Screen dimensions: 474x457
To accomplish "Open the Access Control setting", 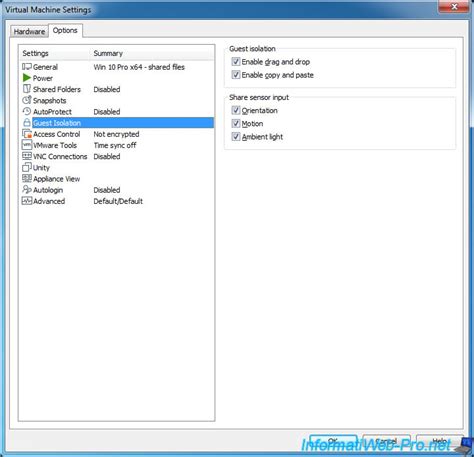I will pos(57,134).
